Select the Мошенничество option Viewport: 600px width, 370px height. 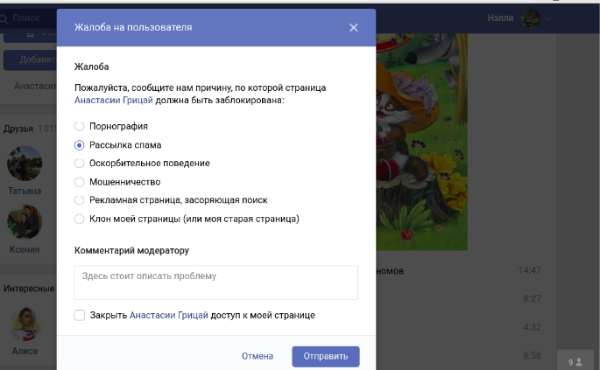click(x=79, y=182)
